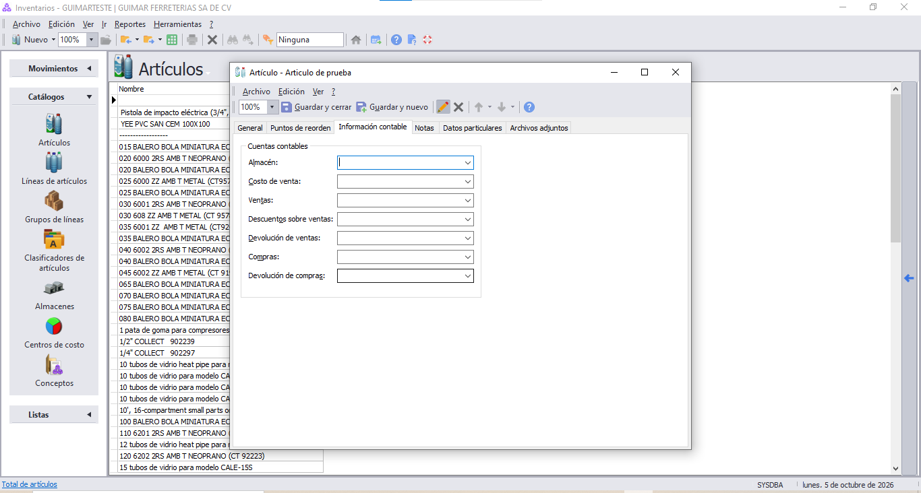Open the Compras account dropdown
This screenshot has width=921, height=493.
point(468,257)
